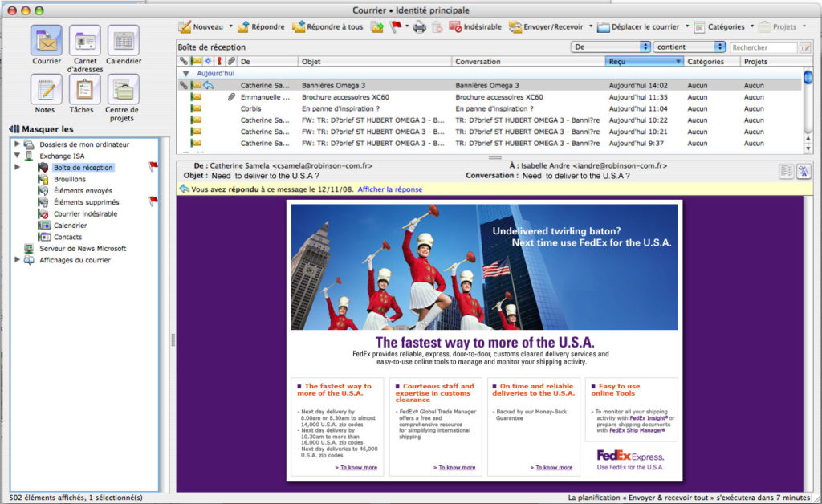
Task: Click the Afficher la réponse link
Action: tap(389, 189)
